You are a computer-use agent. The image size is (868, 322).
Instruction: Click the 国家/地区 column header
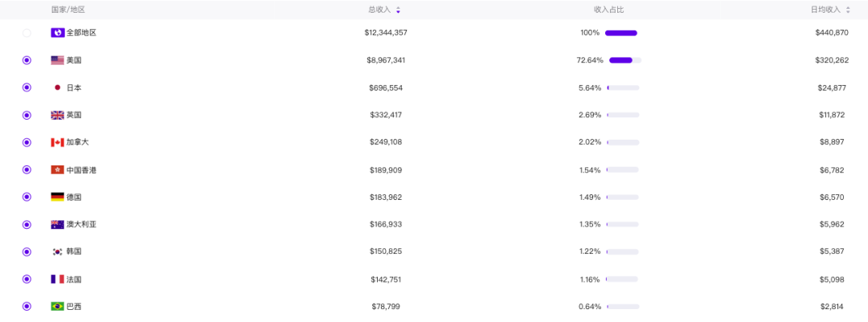pos(68,10)
